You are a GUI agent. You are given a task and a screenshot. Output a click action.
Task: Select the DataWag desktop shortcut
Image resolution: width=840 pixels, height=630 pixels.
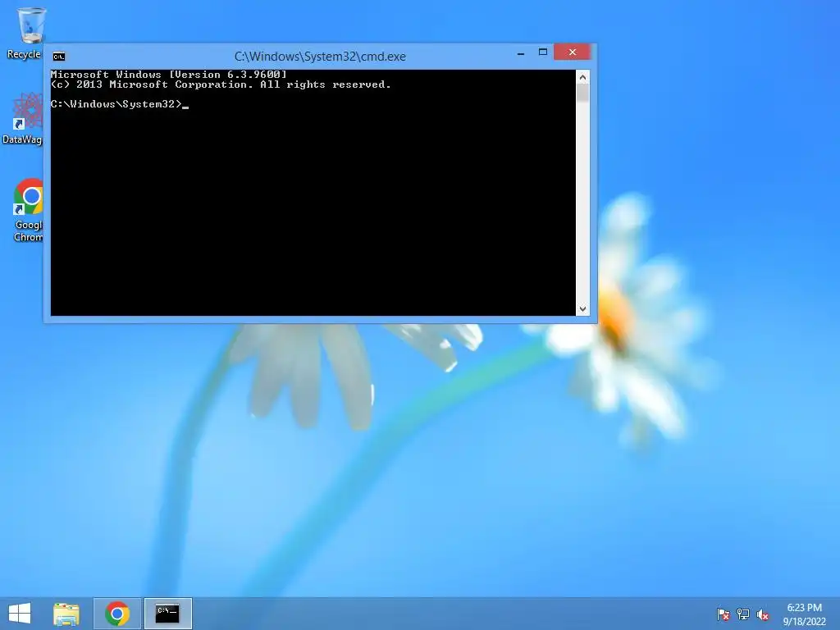point(22,118)
